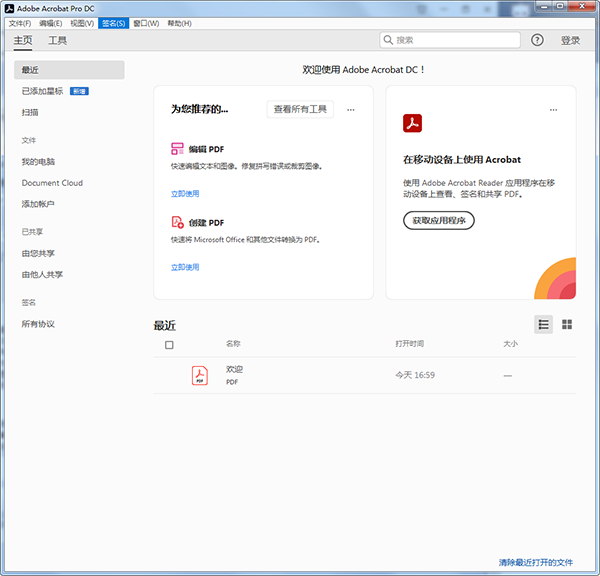Image resolution: width=600 pixels, height=576 pixels.
Task: Click 立即使用 link under 编辑 PDF
Action: (x=185, y=194)
